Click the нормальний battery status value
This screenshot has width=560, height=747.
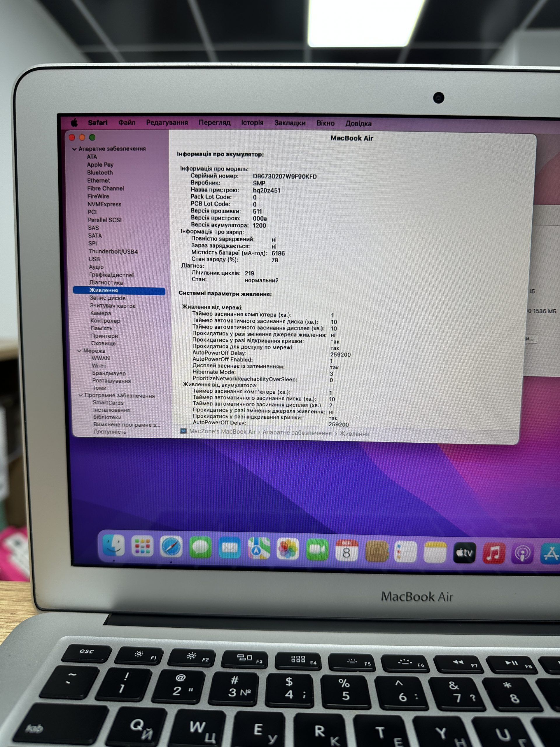click(262, 280)
